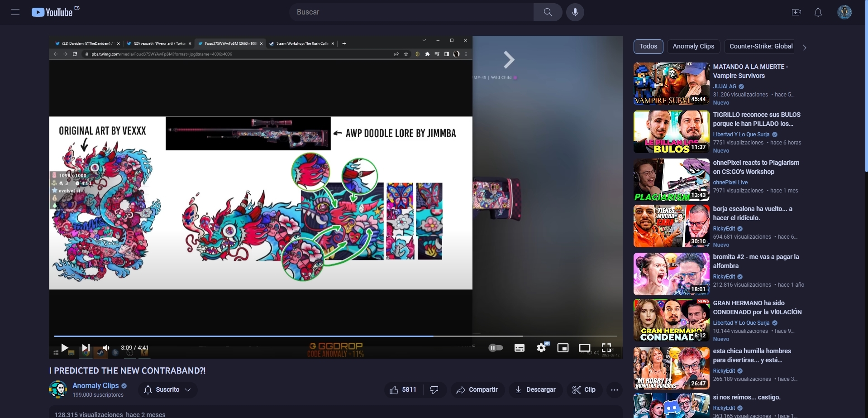Click into the Buscar search field
Screen dimensions: 868x418
411,12
